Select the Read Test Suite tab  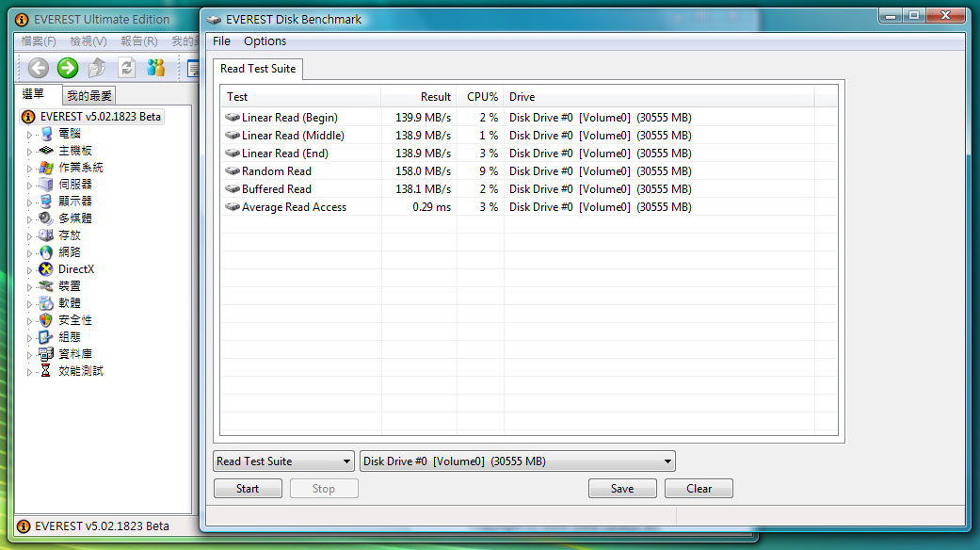coord(258,69)
